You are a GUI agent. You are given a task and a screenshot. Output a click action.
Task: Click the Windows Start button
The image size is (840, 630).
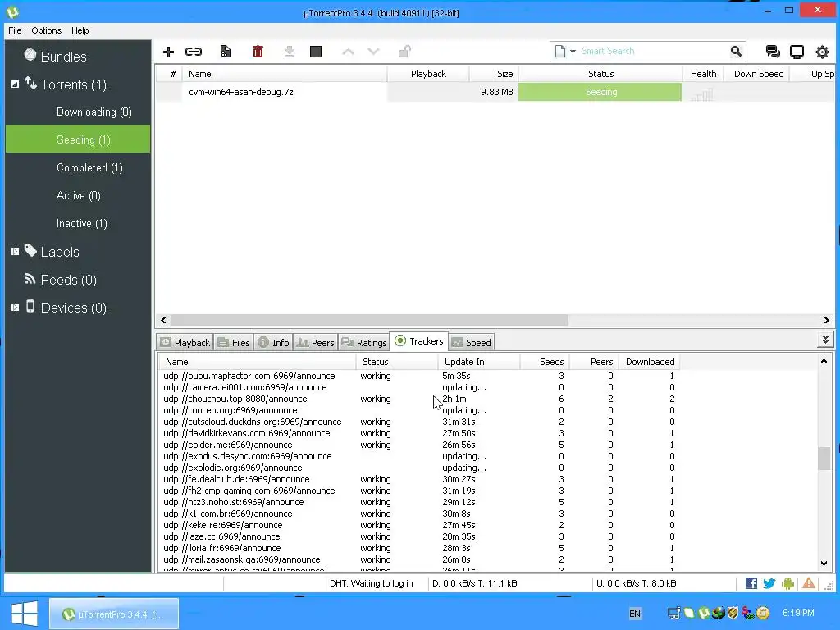[x=24, y=614]
